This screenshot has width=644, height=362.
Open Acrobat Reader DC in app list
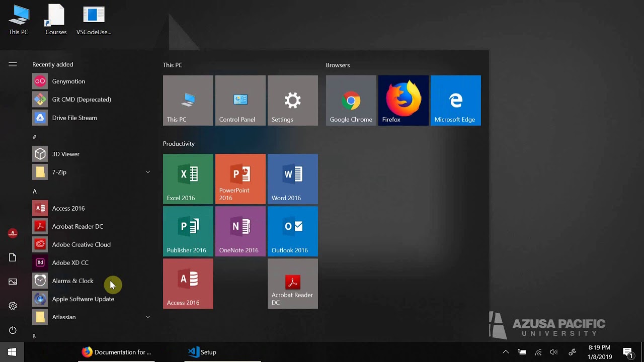click(92, 226)
